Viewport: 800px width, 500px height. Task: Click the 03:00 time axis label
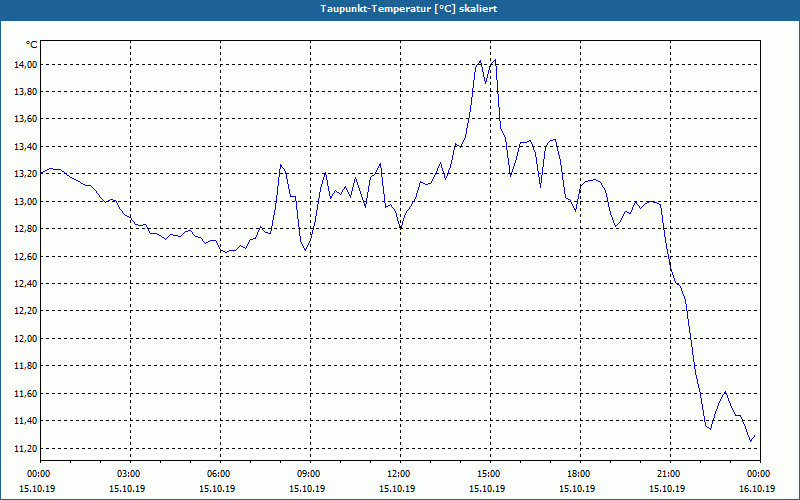[131, 474]
